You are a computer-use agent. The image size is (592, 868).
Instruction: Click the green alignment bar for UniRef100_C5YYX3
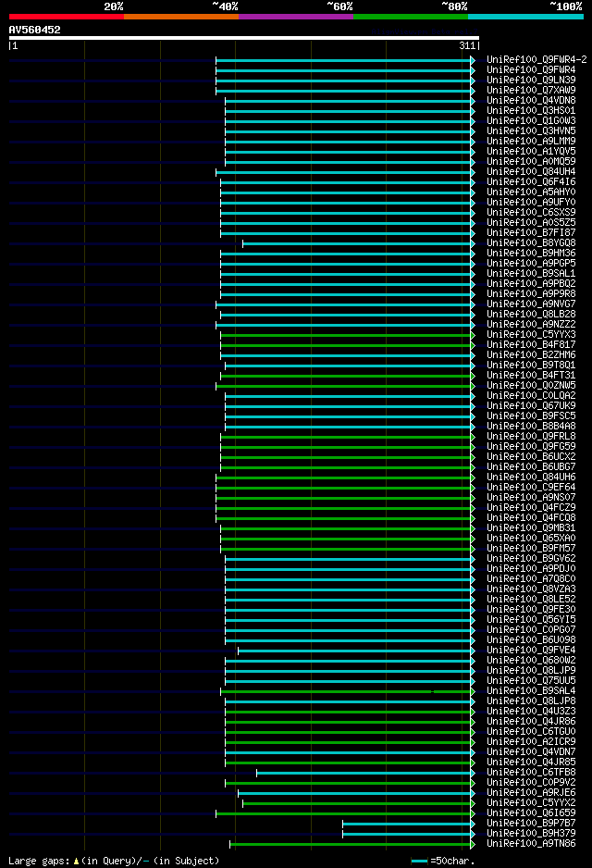click(x=348, y=336)
